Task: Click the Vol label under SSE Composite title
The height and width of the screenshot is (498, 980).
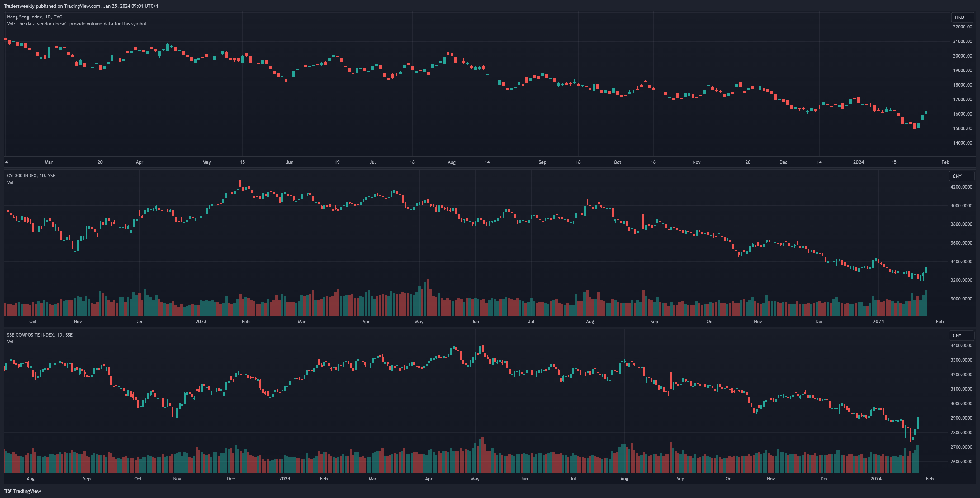Action: click(10, 342)
